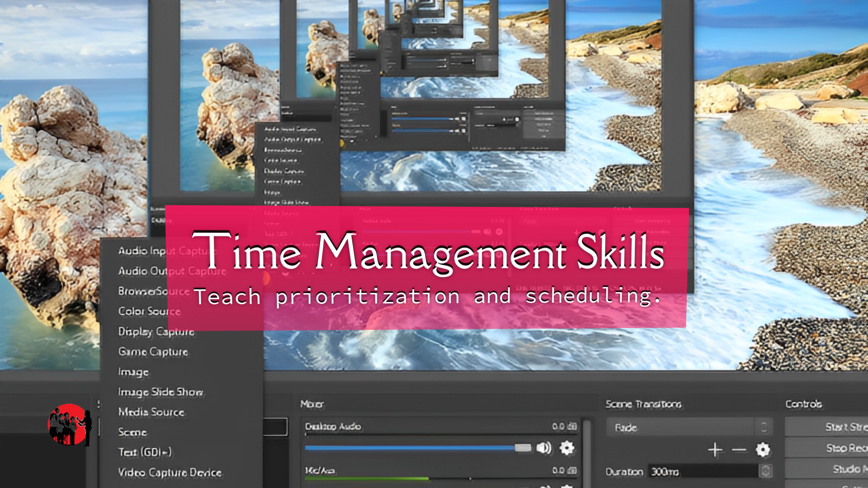Open Studio Mode button
Viewport: 868px width, 488px height.
pyautogui.click(x=826, y=469)
